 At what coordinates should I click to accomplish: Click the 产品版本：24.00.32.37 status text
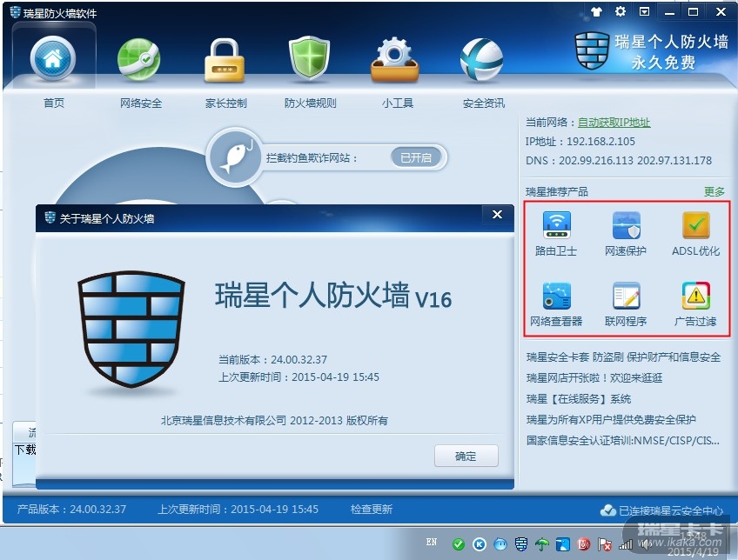coord(71,510)
